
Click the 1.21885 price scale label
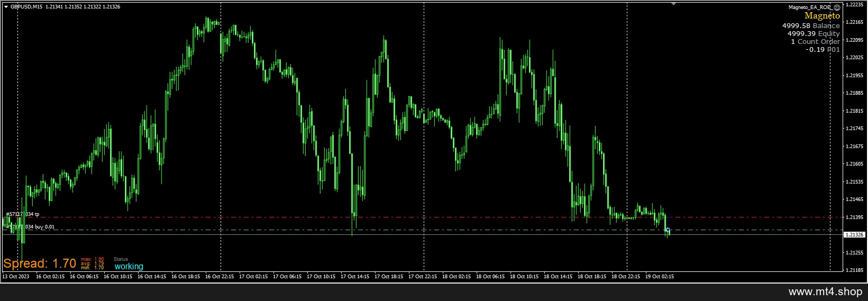point(855,93)
